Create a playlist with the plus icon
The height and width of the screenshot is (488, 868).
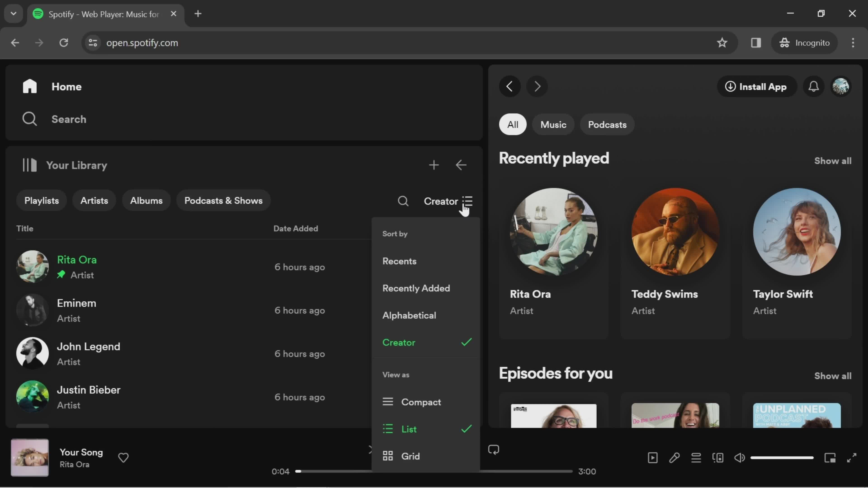[x=434, y=165]
